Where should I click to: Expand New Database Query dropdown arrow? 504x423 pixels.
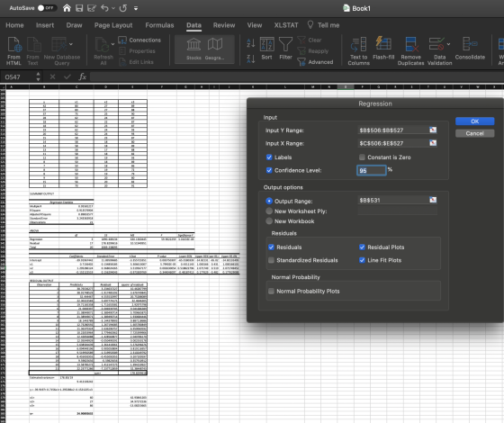pyautogui.click(x=71, y=44)
